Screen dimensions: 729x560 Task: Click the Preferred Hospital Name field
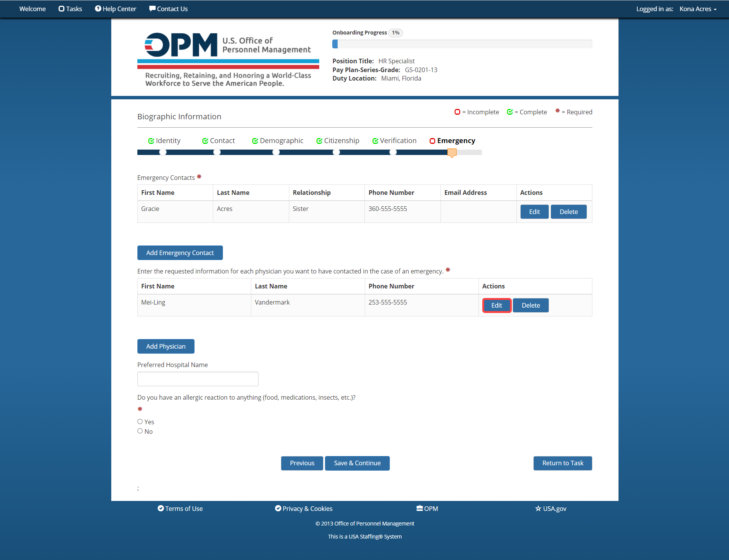pos(198,379)
